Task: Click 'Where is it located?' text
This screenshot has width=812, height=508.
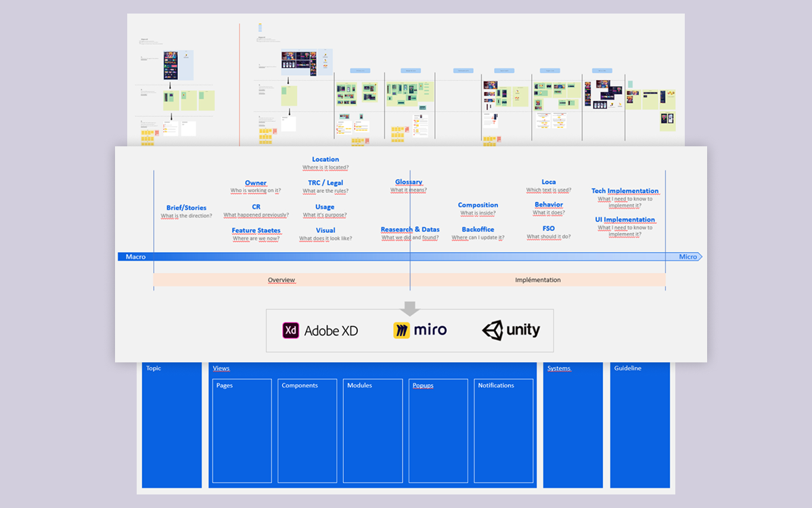Action: [x=325, y=167]
